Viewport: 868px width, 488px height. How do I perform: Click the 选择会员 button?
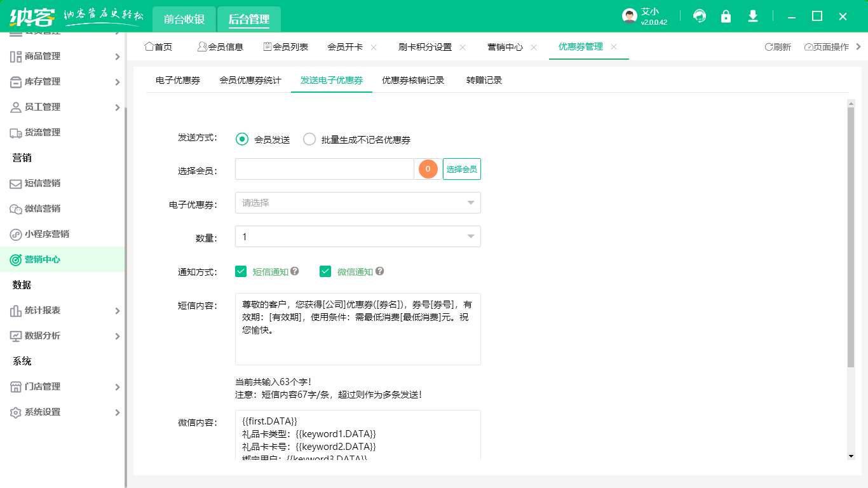point(461,168)
